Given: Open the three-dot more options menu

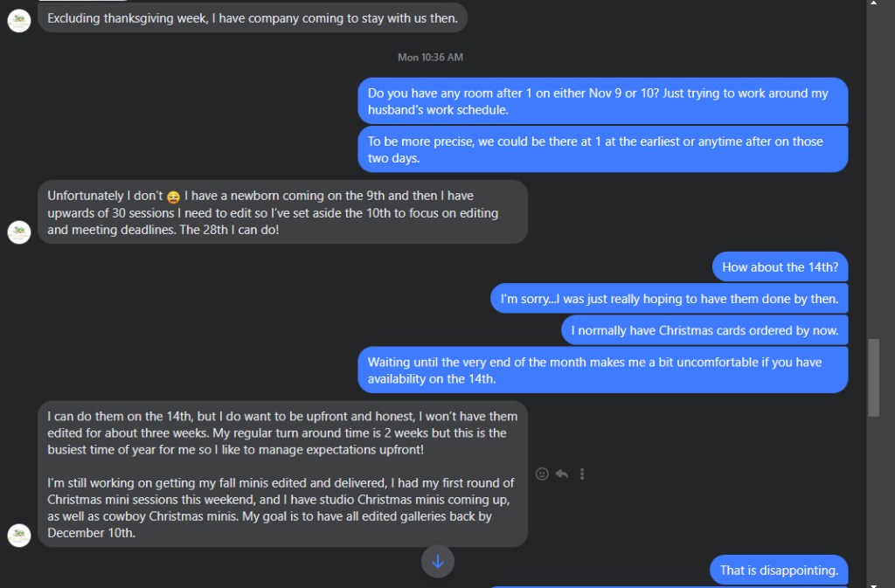Looking at the screenshot, I should [582, 474].
